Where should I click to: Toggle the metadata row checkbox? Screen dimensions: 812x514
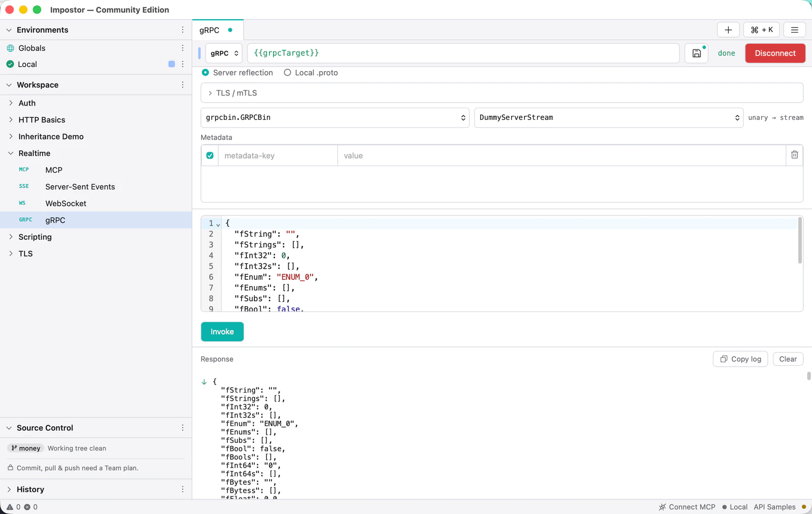pos(210,155)
